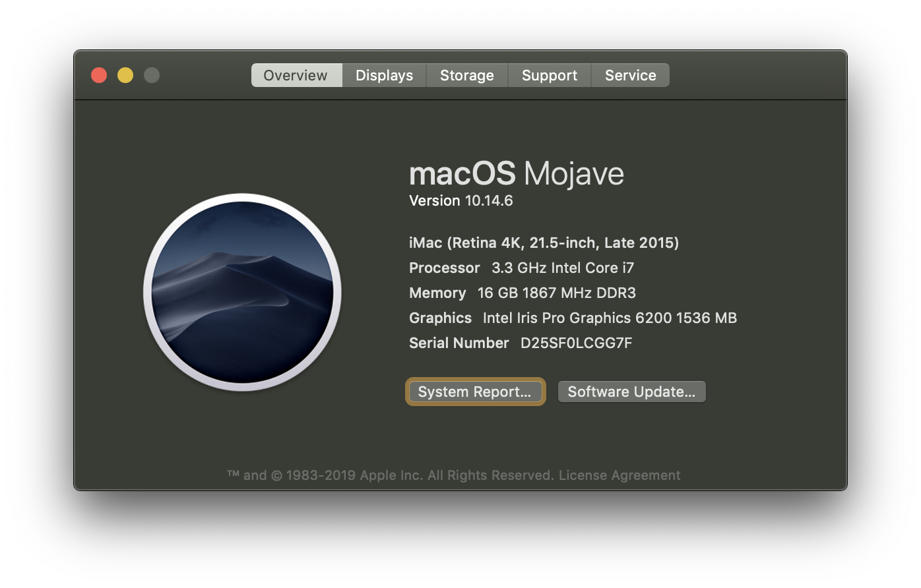Click Intel Iris Pro Graphics 6200 1536 MB
The image size is (921, 588).
610,318
